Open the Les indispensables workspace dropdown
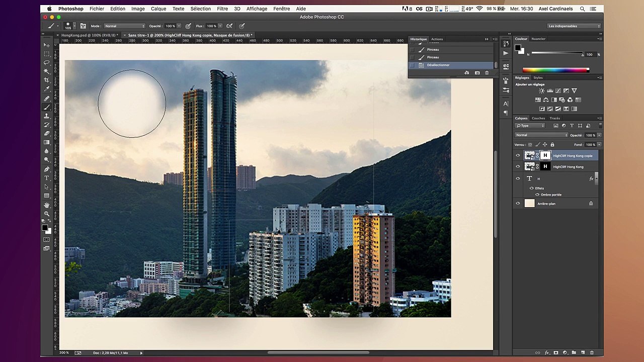644x362 pixels. pyautogui.click(x=574, y=26)
